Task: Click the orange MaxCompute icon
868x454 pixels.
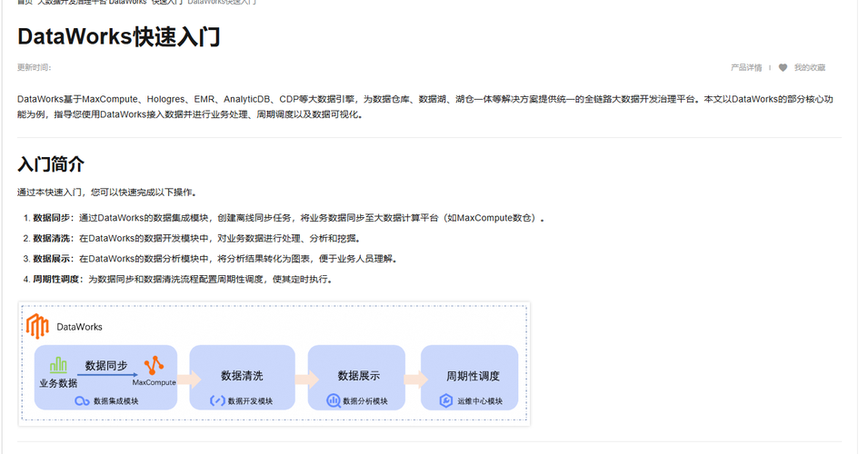Action: [154, 366]
